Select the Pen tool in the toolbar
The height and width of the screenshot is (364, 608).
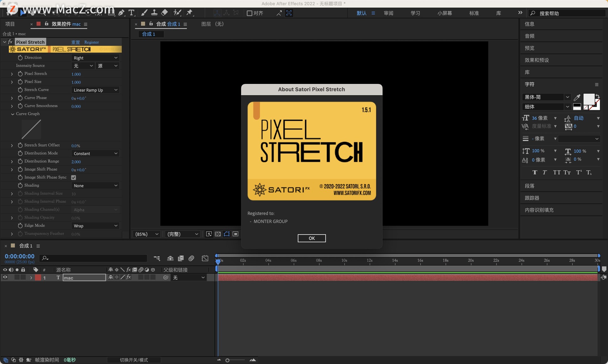[x=121, y=13]
